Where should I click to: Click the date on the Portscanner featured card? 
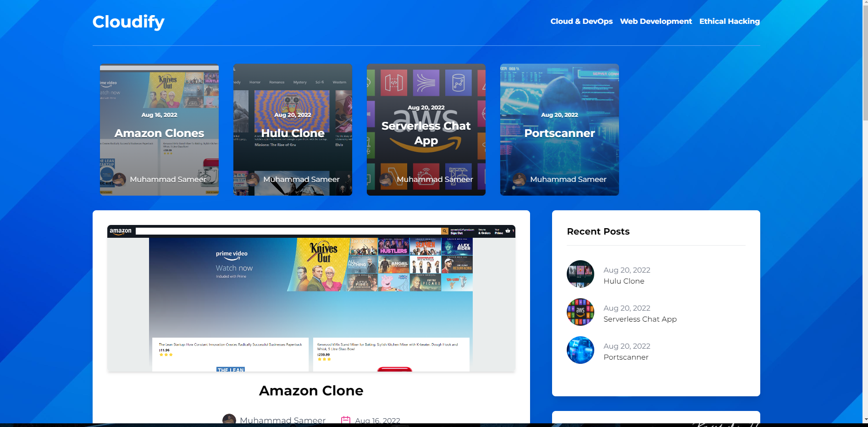click(559, 115)
